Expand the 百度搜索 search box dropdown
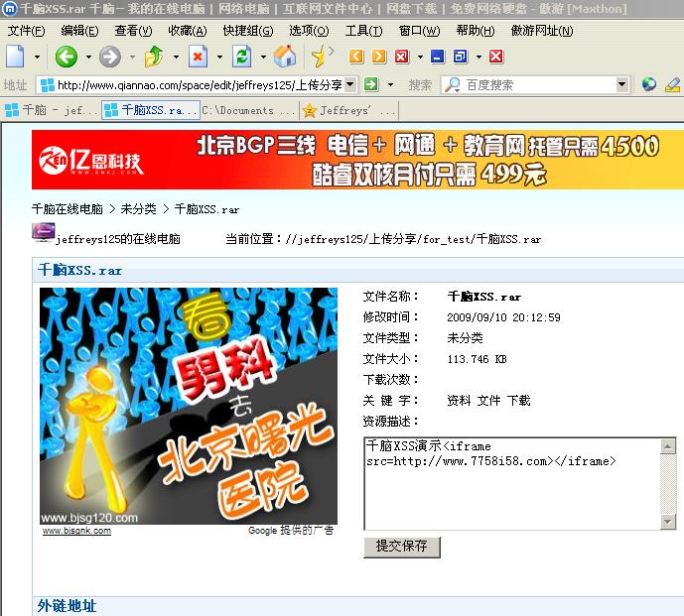The image size is (684, 616). point(621,85)
